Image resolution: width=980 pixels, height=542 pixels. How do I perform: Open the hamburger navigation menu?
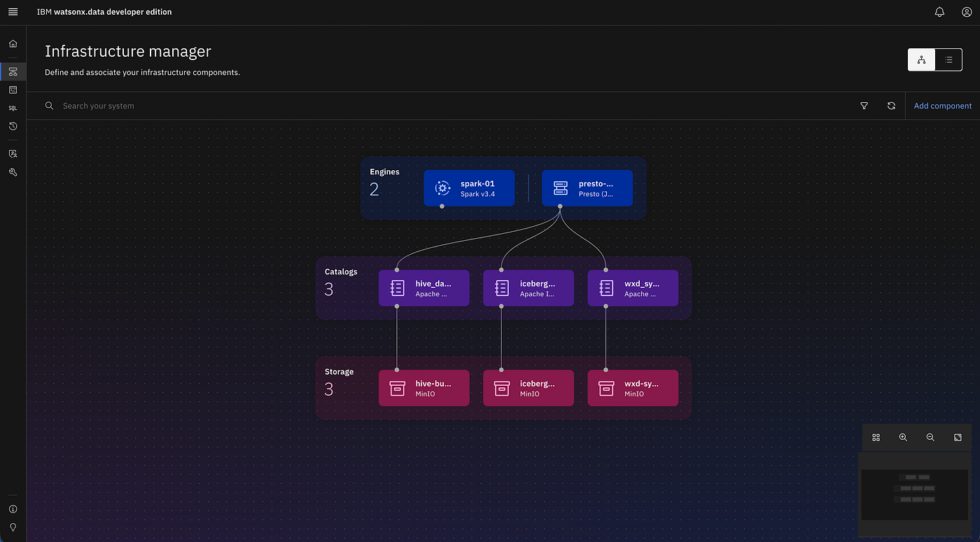13,12
